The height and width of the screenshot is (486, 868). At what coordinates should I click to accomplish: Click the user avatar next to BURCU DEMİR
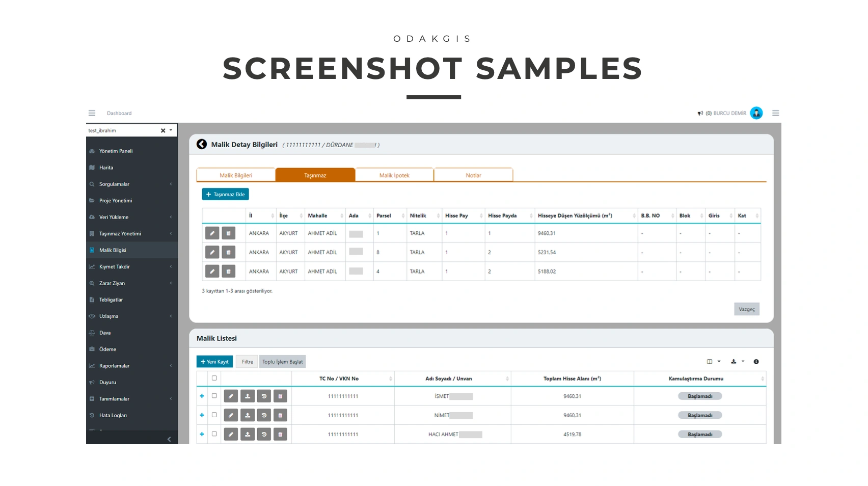tap(756, 113)
